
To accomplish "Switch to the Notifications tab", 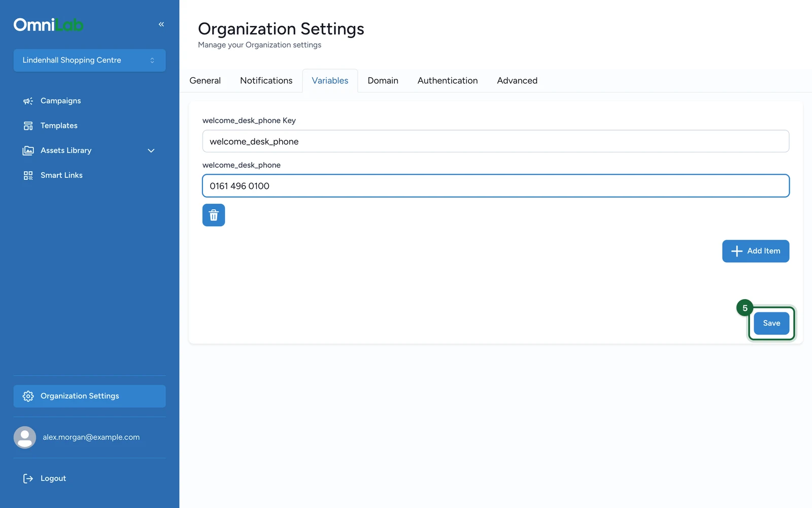I will (x=266, y=81).
